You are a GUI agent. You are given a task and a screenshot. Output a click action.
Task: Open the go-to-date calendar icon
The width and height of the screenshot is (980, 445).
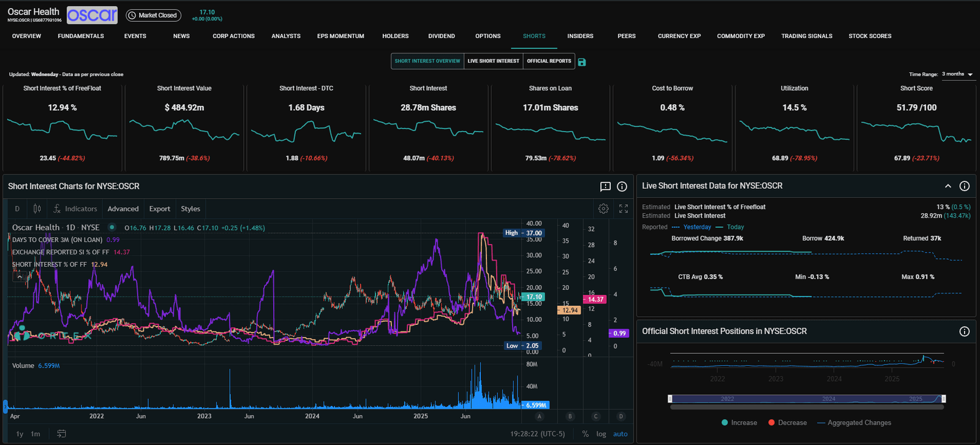point(61,434)
